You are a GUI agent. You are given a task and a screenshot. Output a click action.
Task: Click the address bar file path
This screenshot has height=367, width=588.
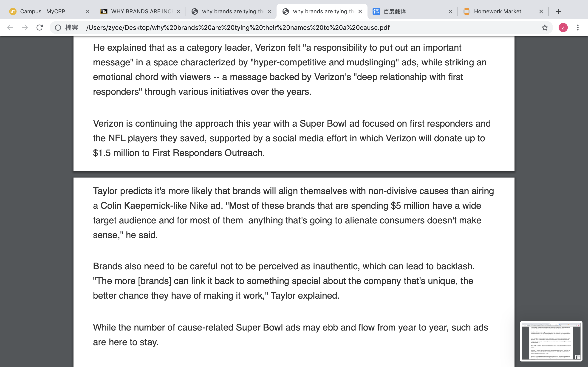(x=238, y=28)
